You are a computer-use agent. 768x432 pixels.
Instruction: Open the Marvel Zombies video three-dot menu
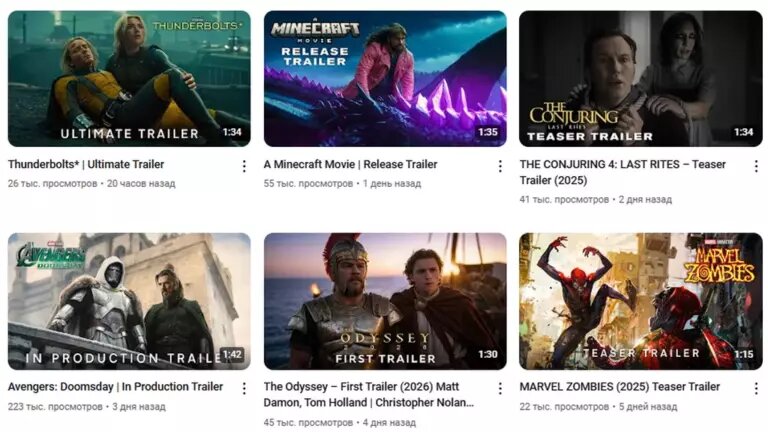point(756,389)
